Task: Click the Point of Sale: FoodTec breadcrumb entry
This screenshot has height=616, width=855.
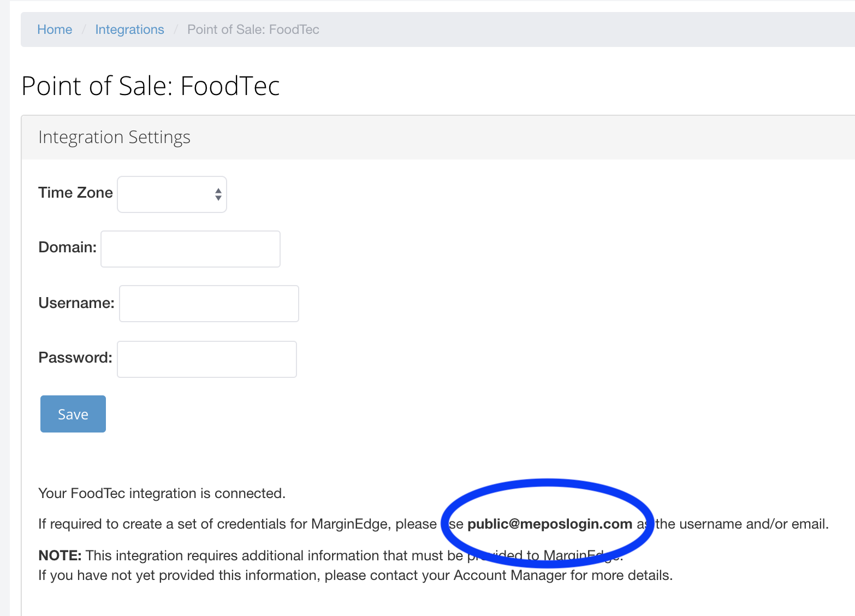Action: coord(253,29)
